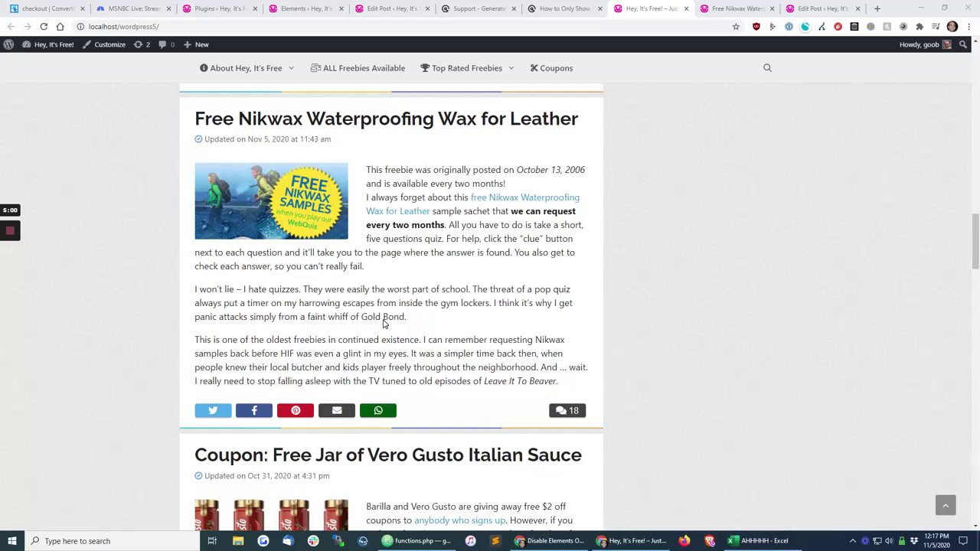Show hidden system tray icons
Screen dimensions: 980x551
click(853, 541)
